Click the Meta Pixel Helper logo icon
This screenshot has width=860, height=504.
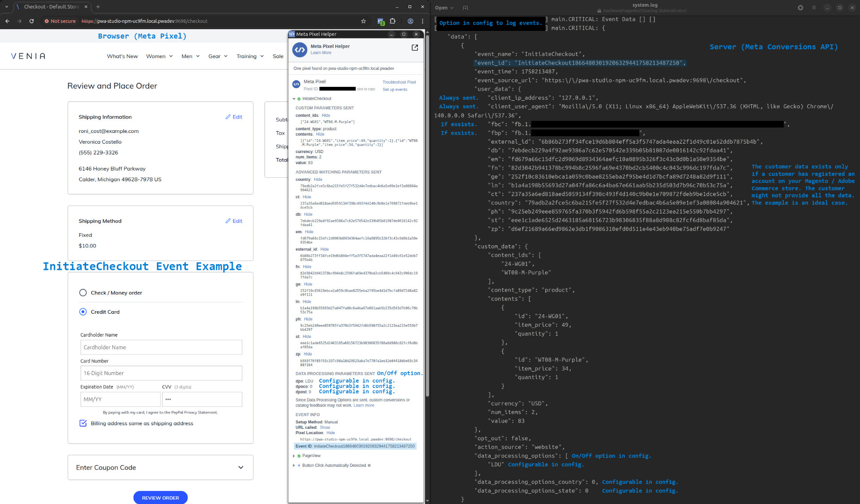300,50
